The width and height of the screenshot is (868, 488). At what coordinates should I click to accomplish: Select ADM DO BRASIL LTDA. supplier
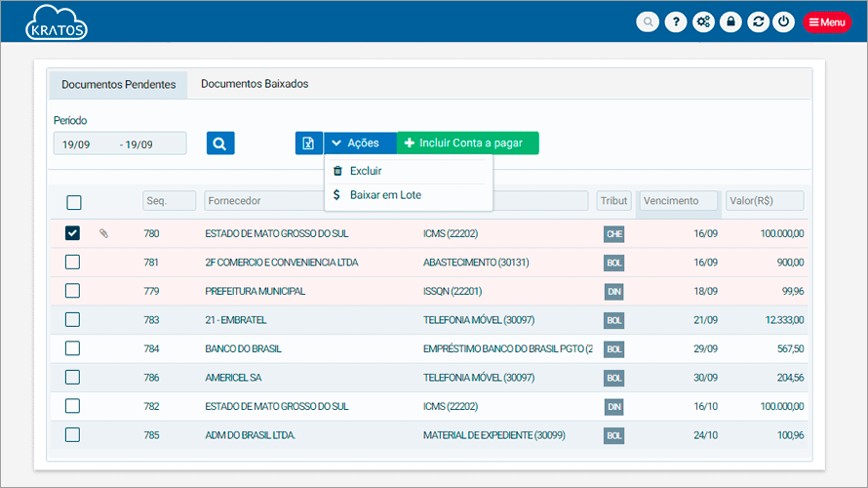pyautogui.click(x=251, y=435)
